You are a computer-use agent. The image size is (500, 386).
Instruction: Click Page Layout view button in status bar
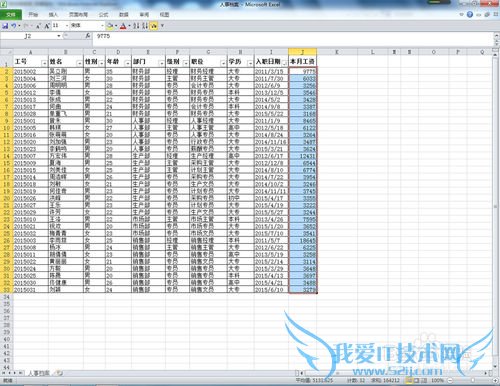click(417, 380)
